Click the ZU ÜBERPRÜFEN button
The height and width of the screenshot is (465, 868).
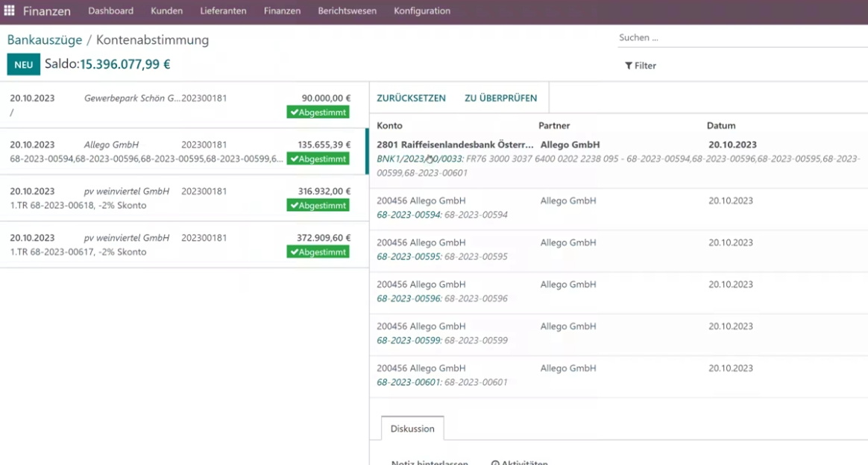(500, 98)
